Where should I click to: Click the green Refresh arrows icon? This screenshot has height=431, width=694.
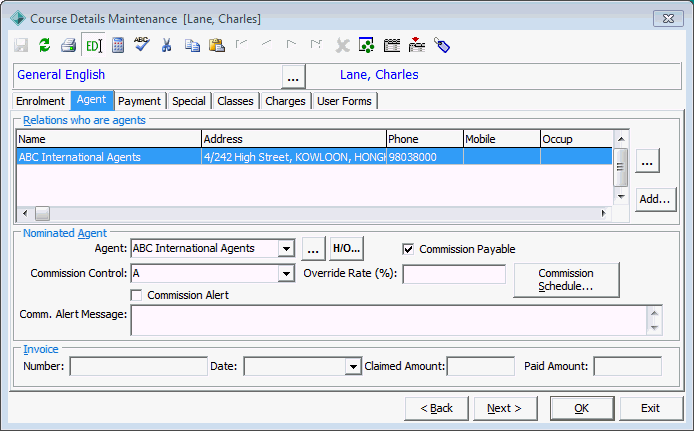[x=45, y=45]
